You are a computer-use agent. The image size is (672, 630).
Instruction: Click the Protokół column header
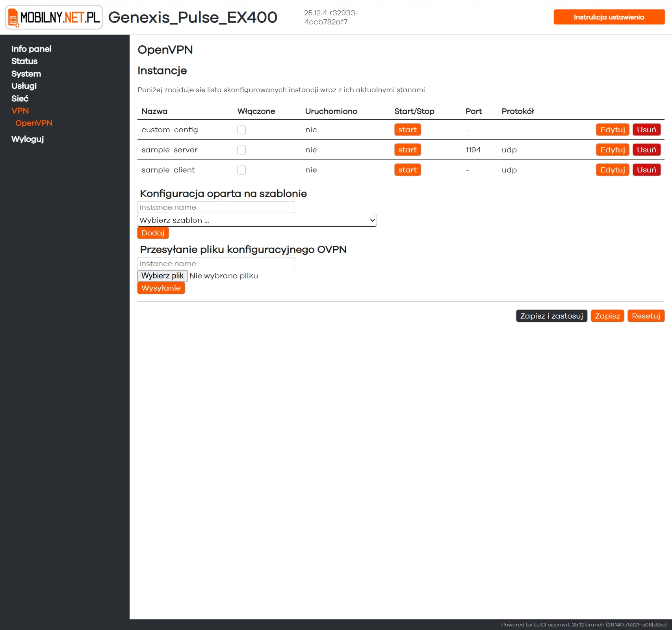coord(518,111)
